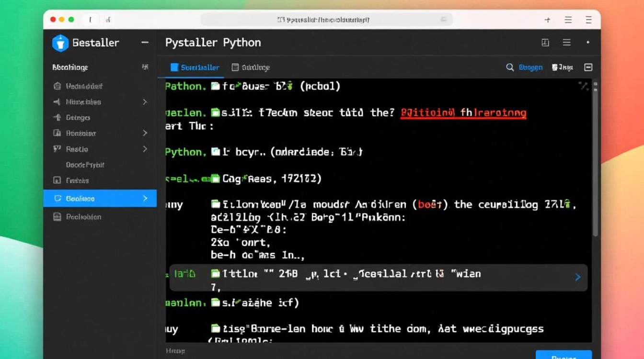644x359 pixels.
Task: Open a new tab with plus icon
Action: (x=548, y=20)
